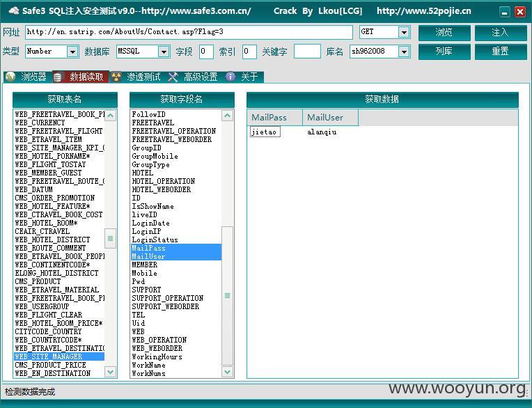Click the 关键字 input field

[x=307, y=52]
